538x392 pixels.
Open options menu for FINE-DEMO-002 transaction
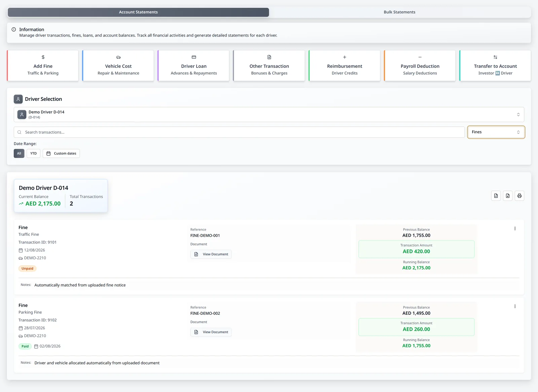(x=515, y=306)
